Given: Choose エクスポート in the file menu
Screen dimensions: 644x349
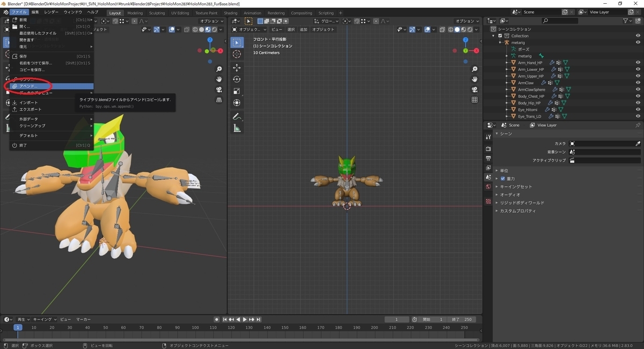Looking at the screenshot, I should [52, 109].
